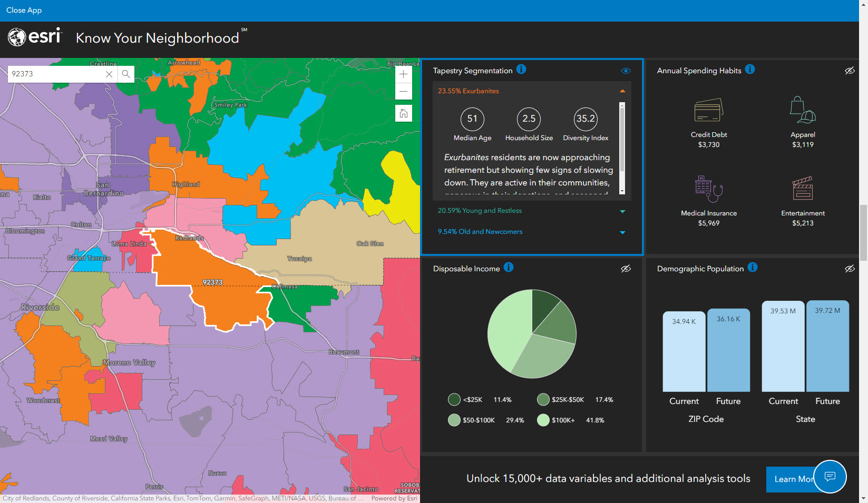Click the feedback chat bubble icon
The image size is (868, 503).
pyautogui.click(x=830, y=477)
